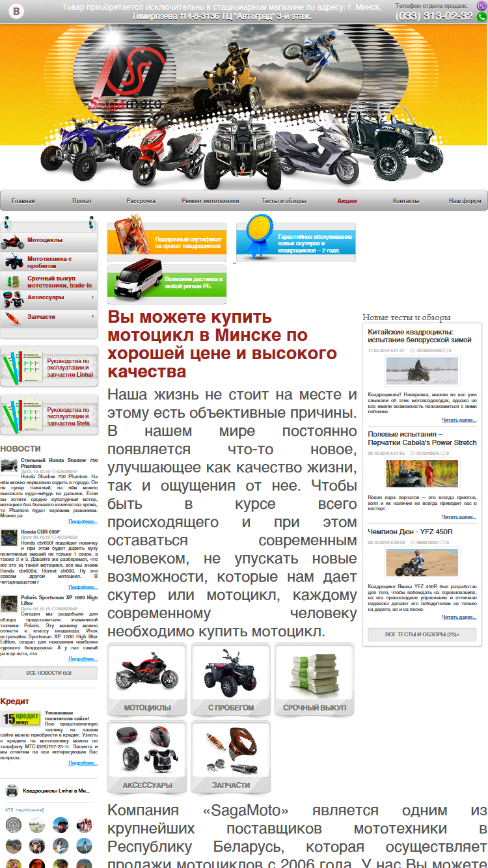
Task: Click the helmet icon beside Аксессуары
Action: 12,299
